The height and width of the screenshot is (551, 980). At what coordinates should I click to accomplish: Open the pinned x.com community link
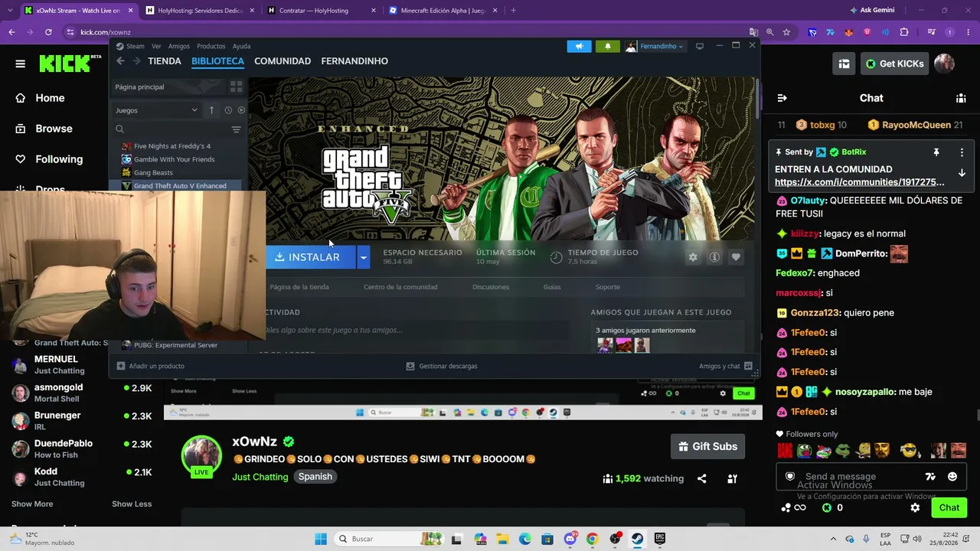coord(860,182)
